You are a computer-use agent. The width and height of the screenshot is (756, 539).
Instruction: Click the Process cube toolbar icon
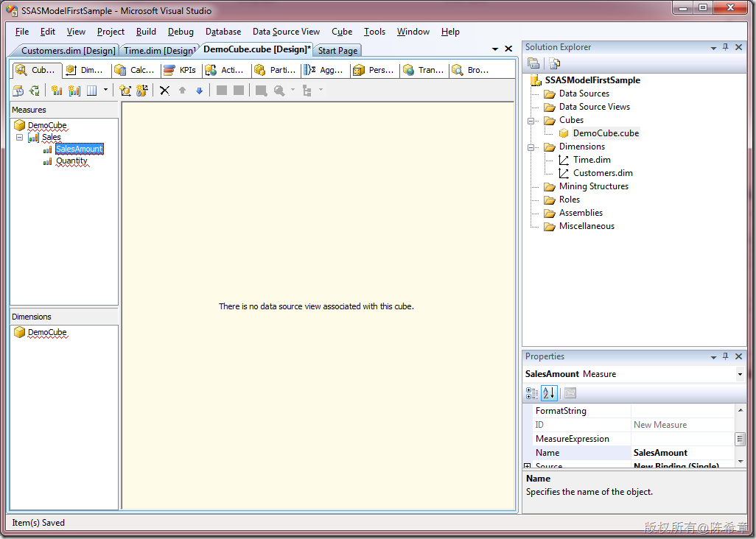coord(18,91)
